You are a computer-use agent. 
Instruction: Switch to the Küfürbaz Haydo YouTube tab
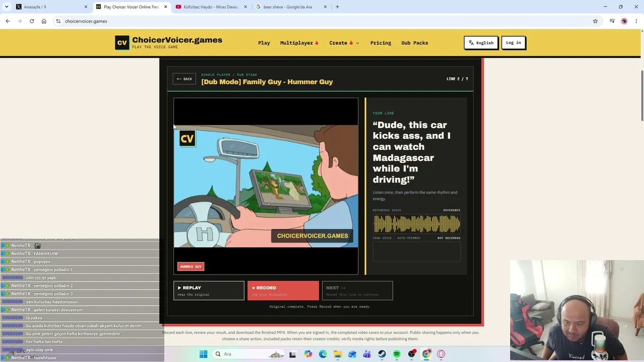click(x=211, y=7)
